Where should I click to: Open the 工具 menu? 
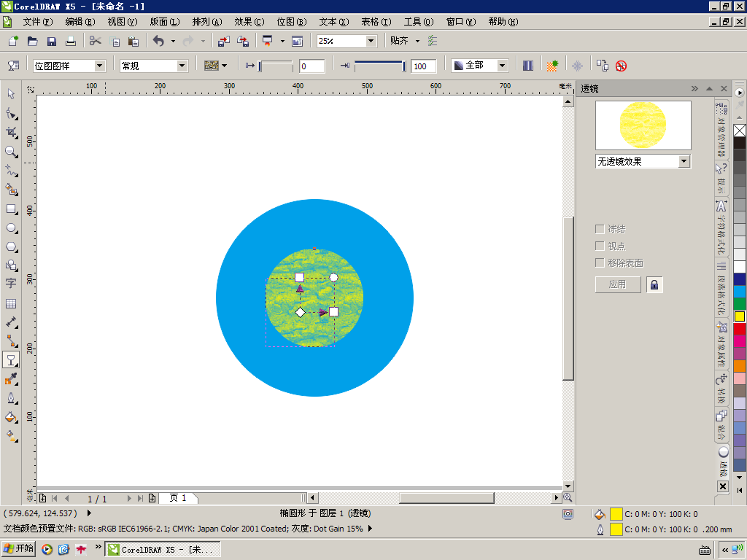(419, 22)
